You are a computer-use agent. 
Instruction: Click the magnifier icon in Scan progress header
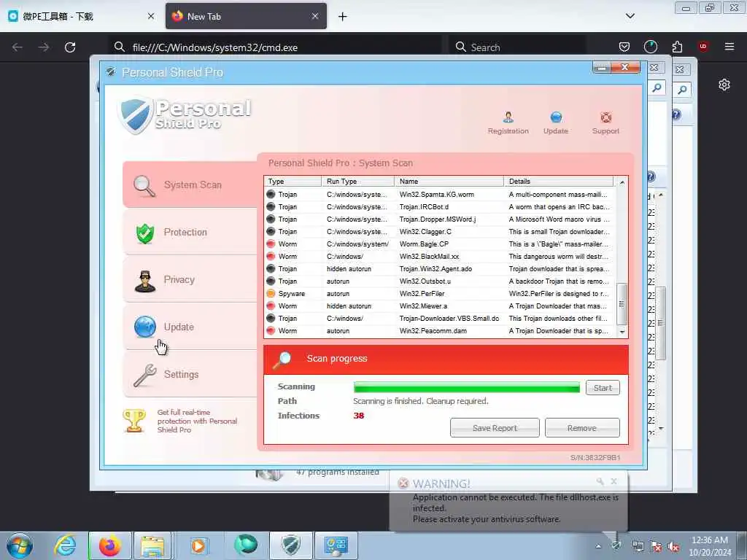282,360
